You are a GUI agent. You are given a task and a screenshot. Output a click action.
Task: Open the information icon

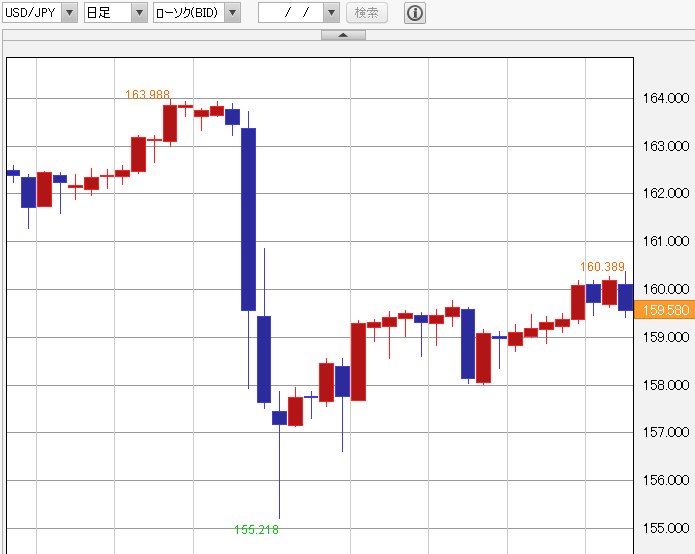pos(415,13)
